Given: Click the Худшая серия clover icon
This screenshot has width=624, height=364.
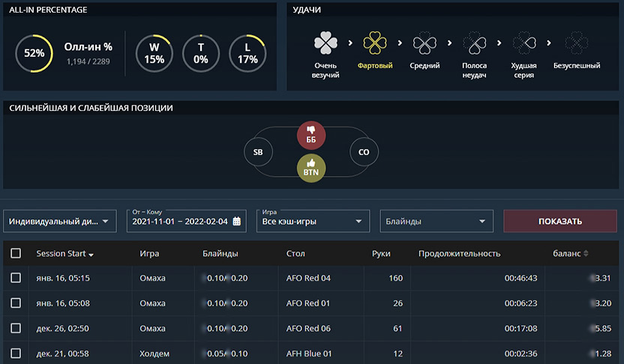Looking at the screenshot, I should click(523, 43).
